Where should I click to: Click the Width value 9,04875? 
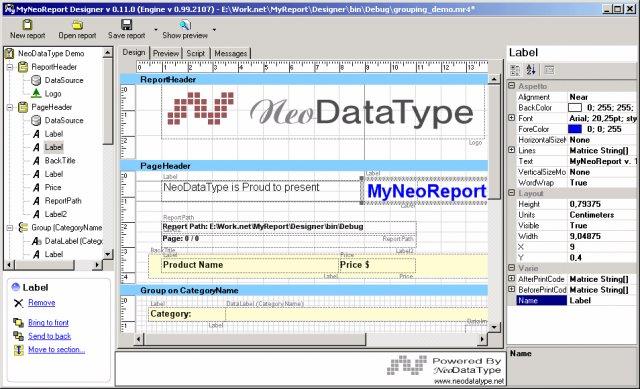point(602,236)
